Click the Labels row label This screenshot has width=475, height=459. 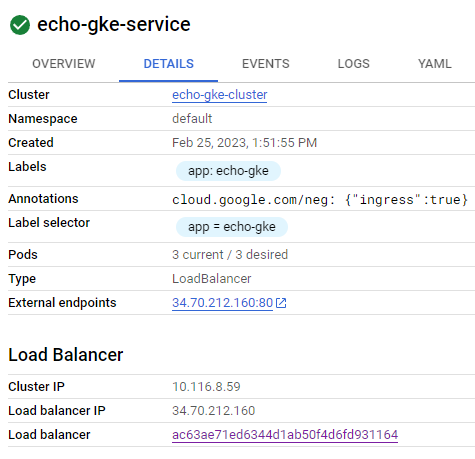27,167
